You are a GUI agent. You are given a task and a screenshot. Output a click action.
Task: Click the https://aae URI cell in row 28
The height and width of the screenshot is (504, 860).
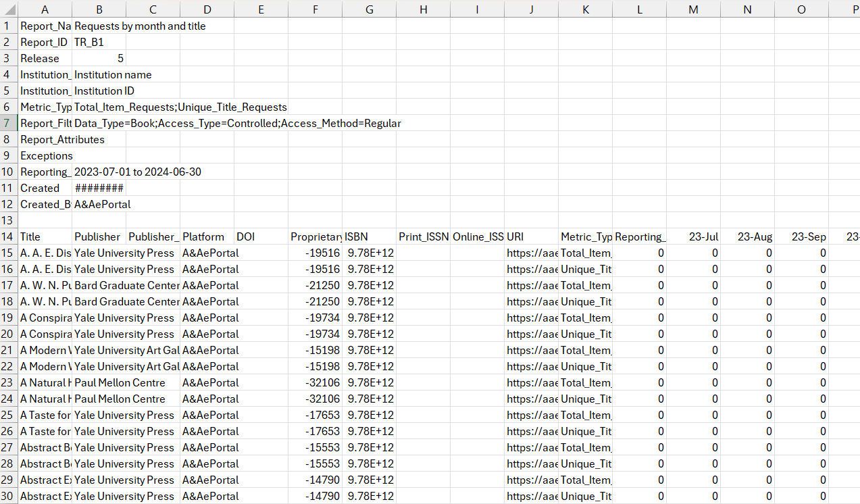[531, 463]
